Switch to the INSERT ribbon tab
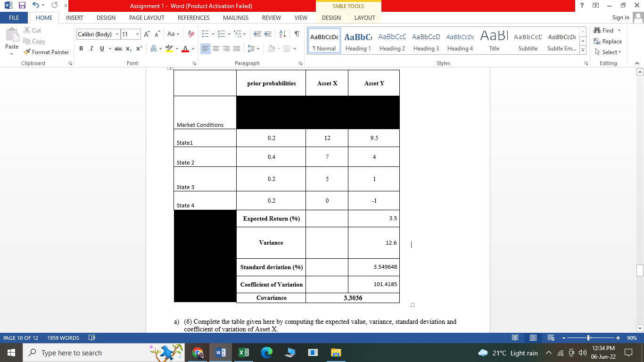 point(74,17)
